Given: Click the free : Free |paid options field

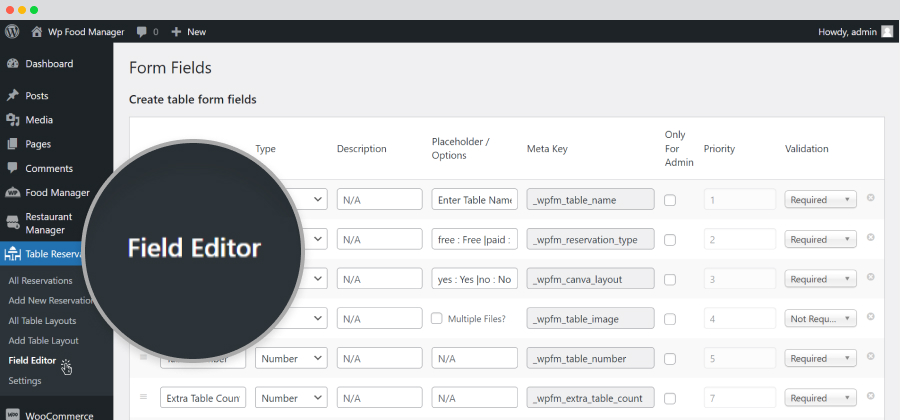Looking at the screenshot, I should pyautogui.click(x=475, y=239).
